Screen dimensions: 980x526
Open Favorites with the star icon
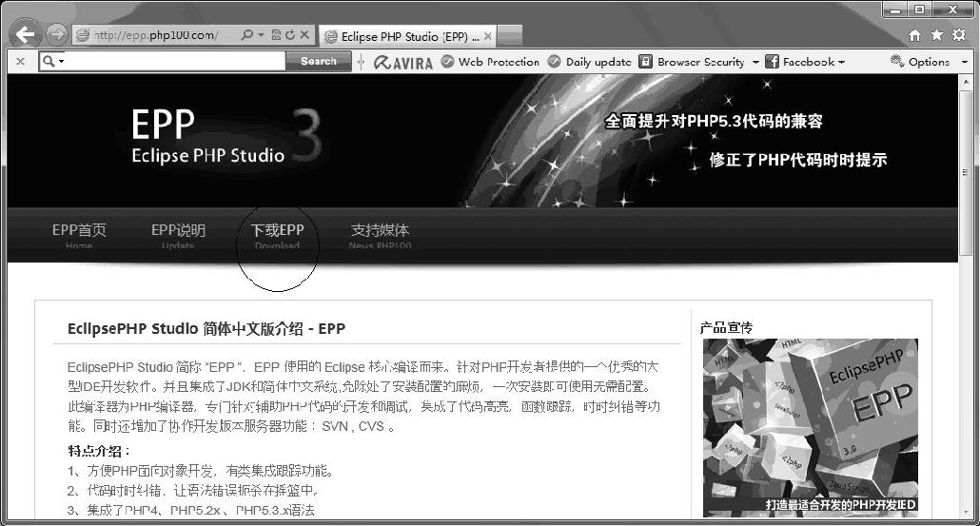coord(936,35)
